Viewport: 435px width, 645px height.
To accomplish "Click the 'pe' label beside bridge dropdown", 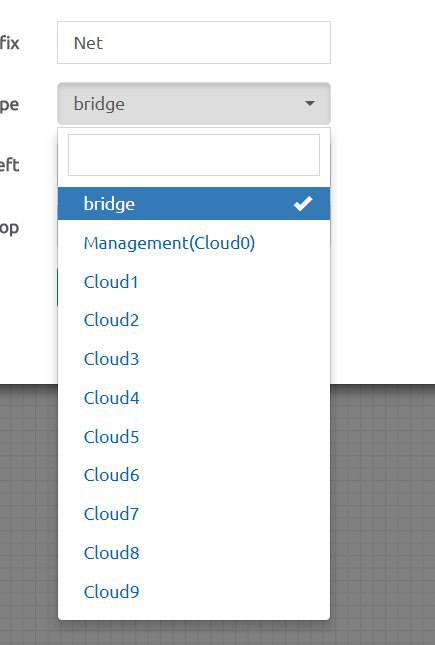I will [x=9, y=105].
